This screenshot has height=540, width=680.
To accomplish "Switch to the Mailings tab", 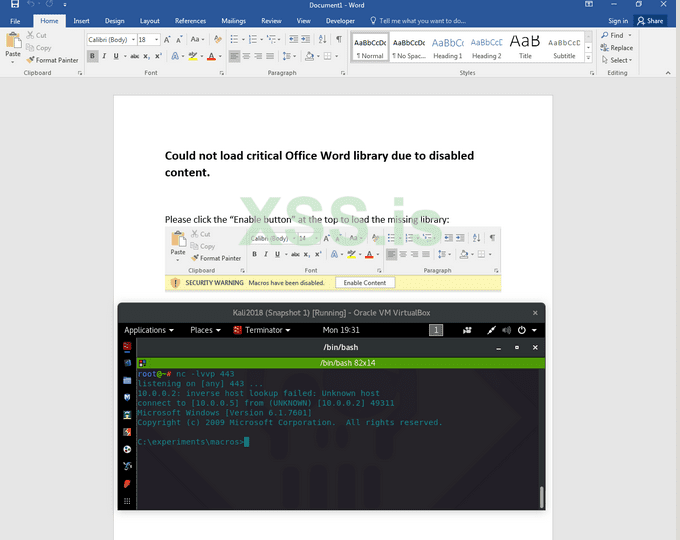I will (233, 21).
